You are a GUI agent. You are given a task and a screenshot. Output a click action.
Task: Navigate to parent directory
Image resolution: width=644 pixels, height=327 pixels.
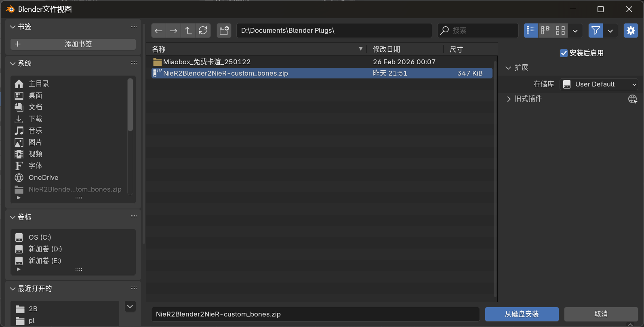click(188, 31)
